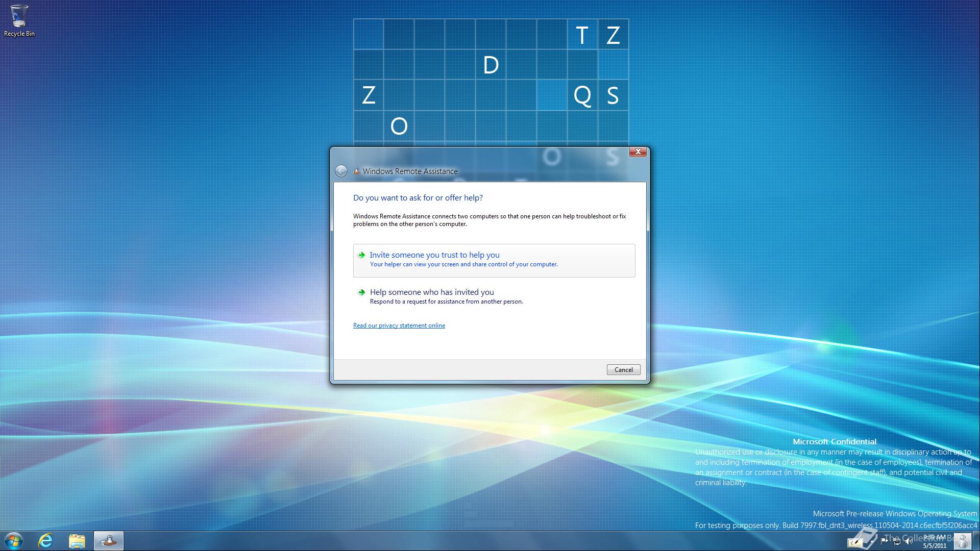Go back in the Remote Assistance wizard
This screenshot has height=551, width=980.
click(x=341, y=171)
